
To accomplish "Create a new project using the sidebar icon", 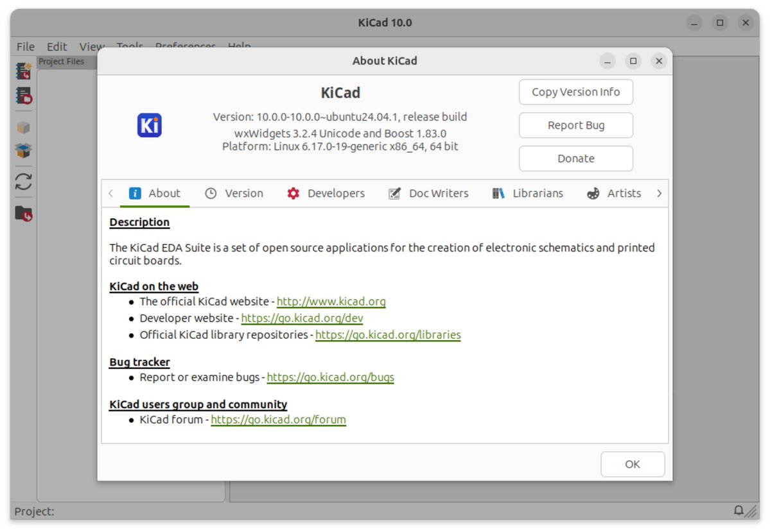I will pyautogui.click(x=23, y=71).
